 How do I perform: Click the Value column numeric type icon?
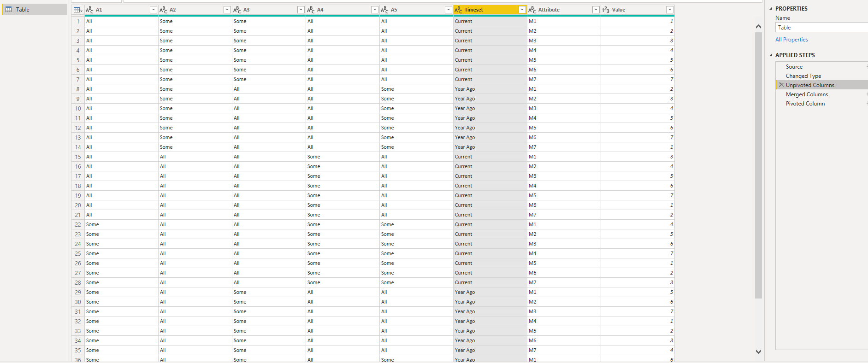click(606, 10)
